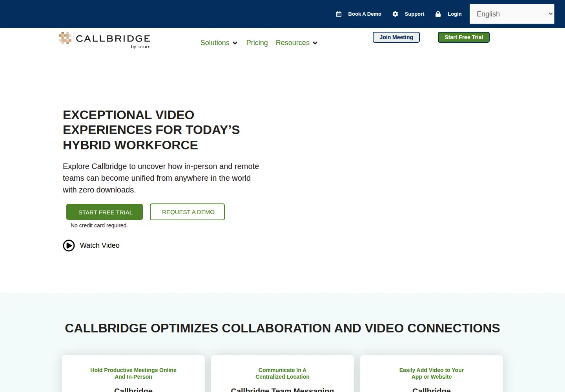Click the play circle icon for Watch Video
Image resolution: width=565 pixels, height=392 pixels.
point(69,245)
